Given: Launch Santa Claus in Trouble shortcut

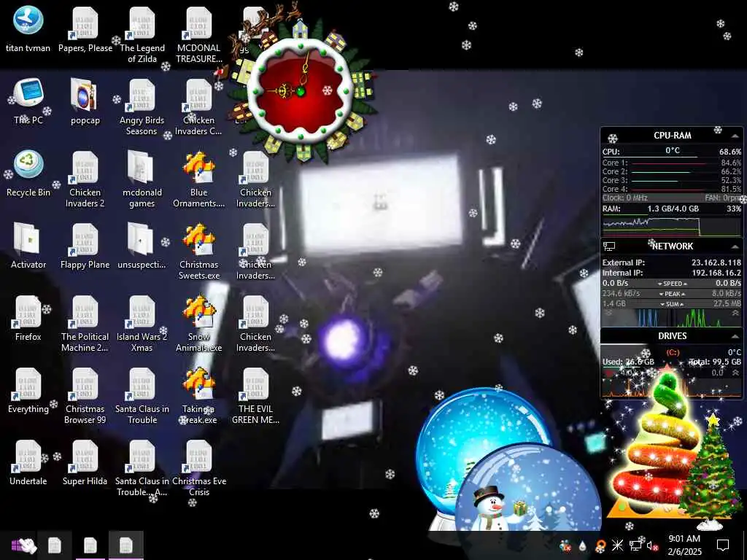Looking at the screenshot, I should (x=142, y=396).
